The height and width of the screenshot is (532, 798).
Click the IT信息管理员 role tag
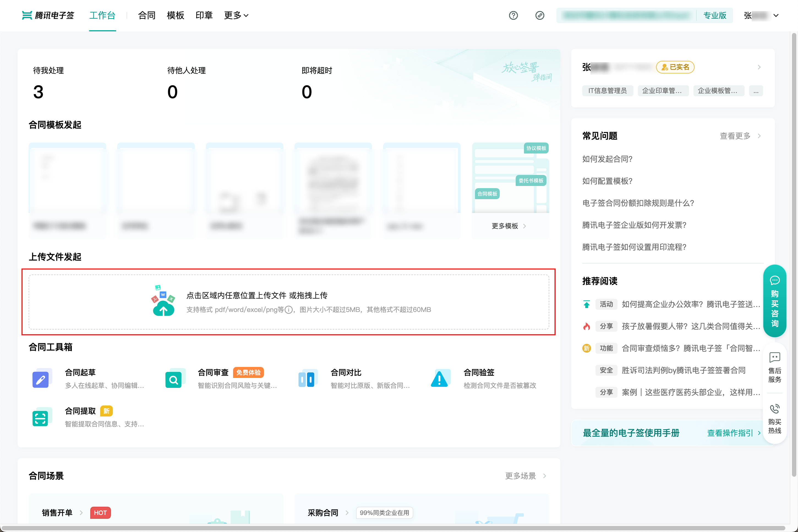[x=607, y=91]
